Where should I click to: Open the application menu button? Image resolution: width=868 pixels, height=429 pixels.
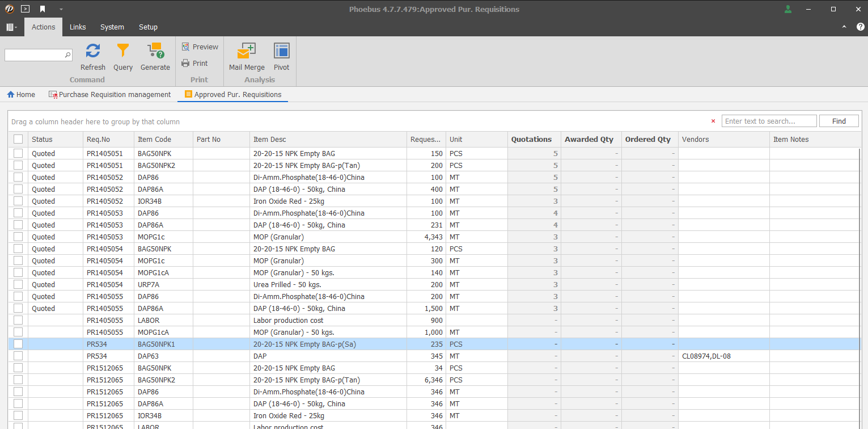(x=11, y=27)
